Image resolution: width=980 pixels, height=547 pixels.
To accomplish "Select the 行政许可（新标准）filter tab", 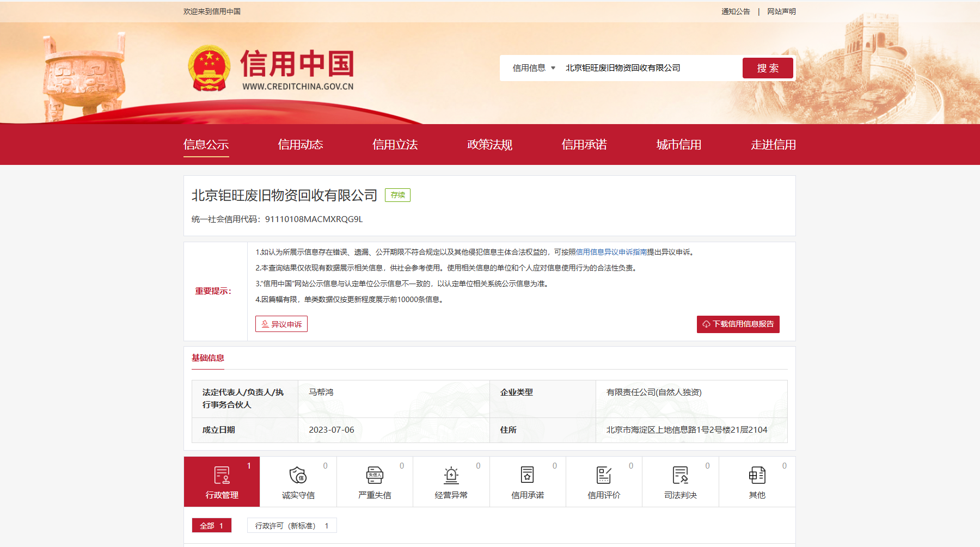I will (x=292, y=525).
